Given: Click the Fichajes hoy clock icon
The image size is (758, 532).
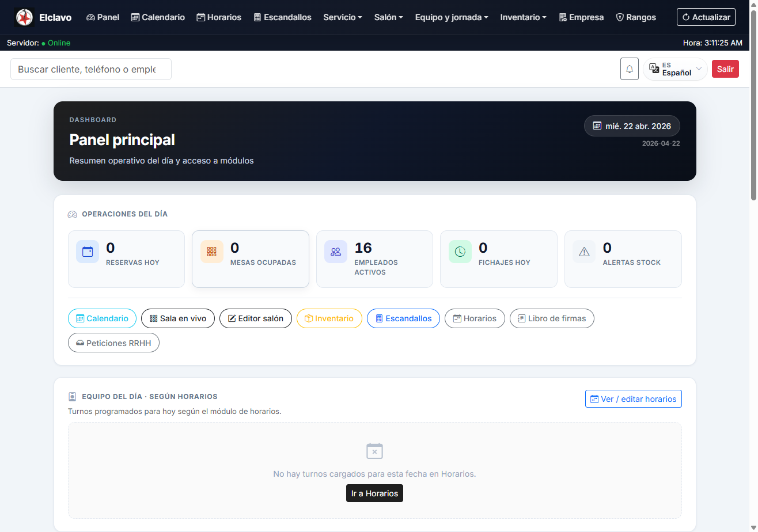Looking at the screenshot, I should point(460,252).
